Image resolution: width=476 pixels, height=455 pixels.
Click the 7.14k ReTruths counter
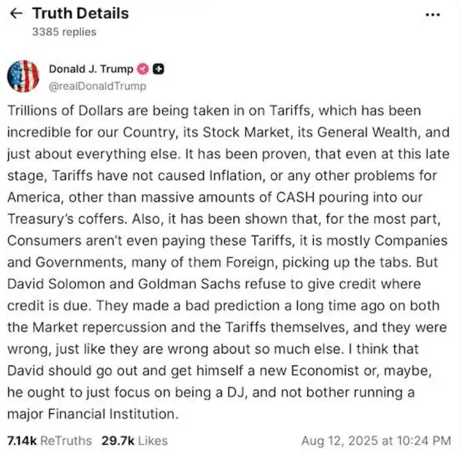click(49, 440)
